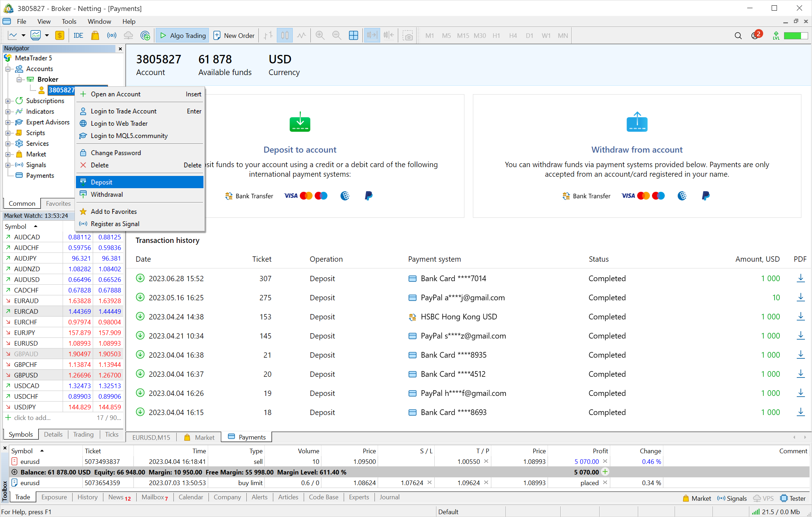The height and width of the screenshot is (517, 812).
Task: Click the Market shopping bag toolbar icon
Action: tap(95, 35)
